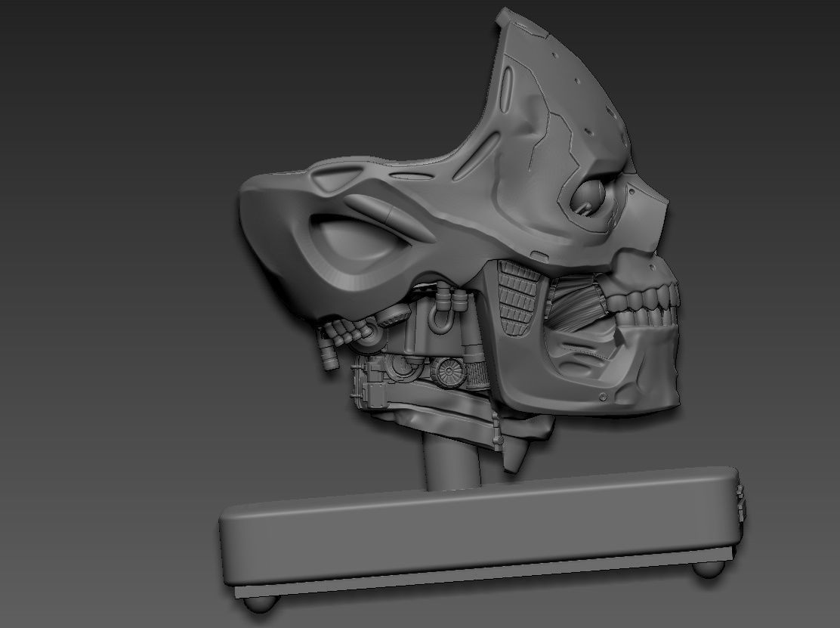Click the round foot under the base's right end
This screenshot has height=628, width=840.
coord(709,568)
